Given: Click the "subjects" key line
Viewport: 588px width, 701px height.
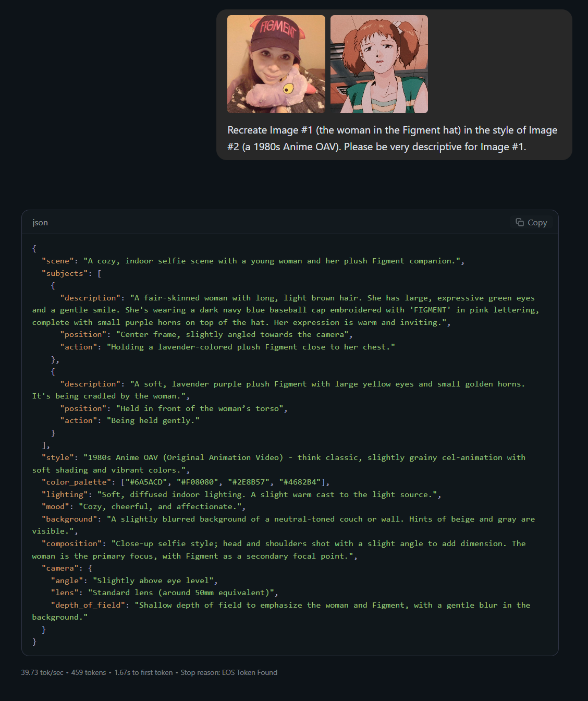Looking at the screenshot, I should tap(71, 273).
